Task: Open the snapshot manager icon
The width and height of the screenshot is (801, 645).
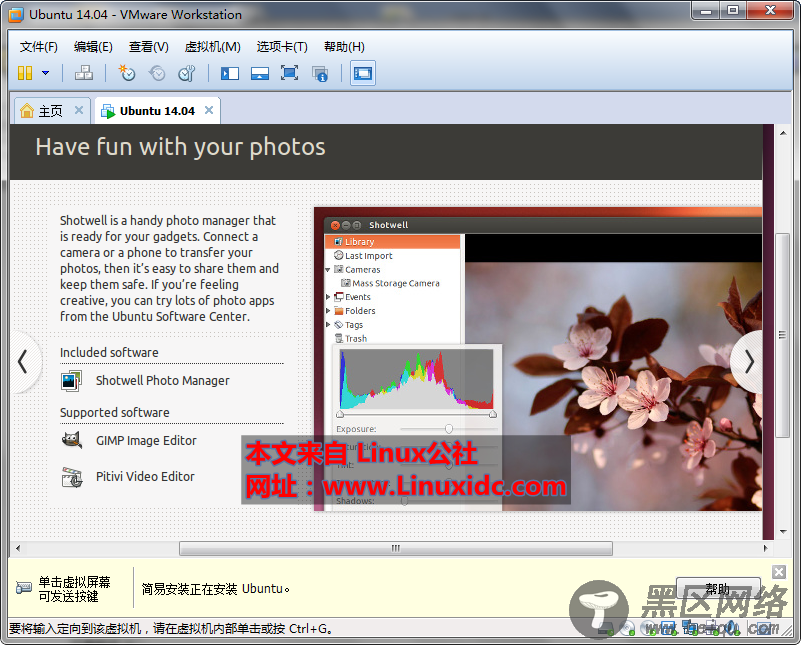Action: (x=187, y=73)
